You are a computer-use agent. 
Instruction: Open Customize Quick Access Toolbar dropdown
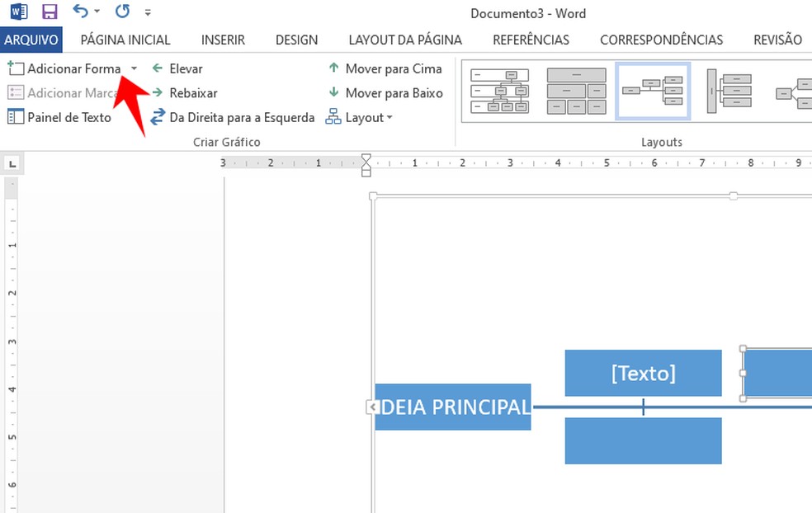[x=148, y=12]
